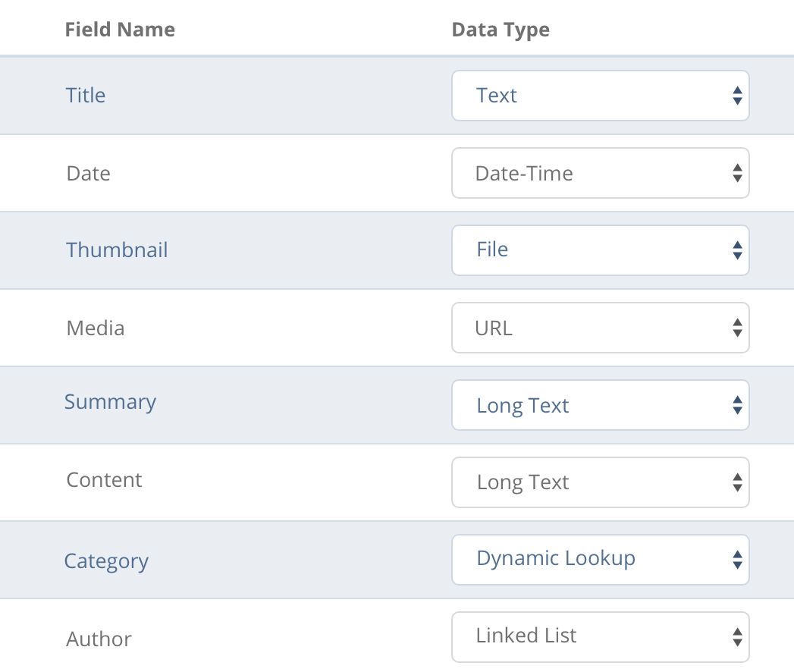Click the up-down arrows on the Linked List dropdown

(737, 637)
